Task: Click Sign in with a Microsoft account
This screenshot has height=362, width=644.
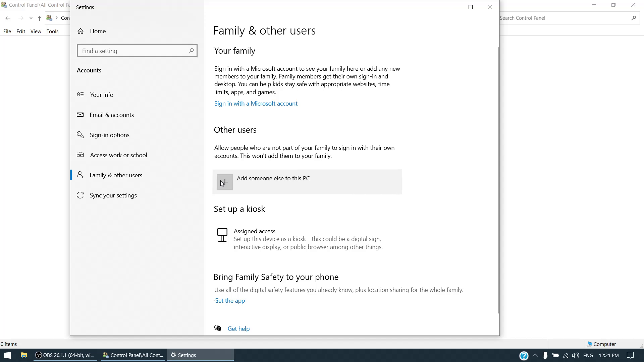Action: (256, 104)
